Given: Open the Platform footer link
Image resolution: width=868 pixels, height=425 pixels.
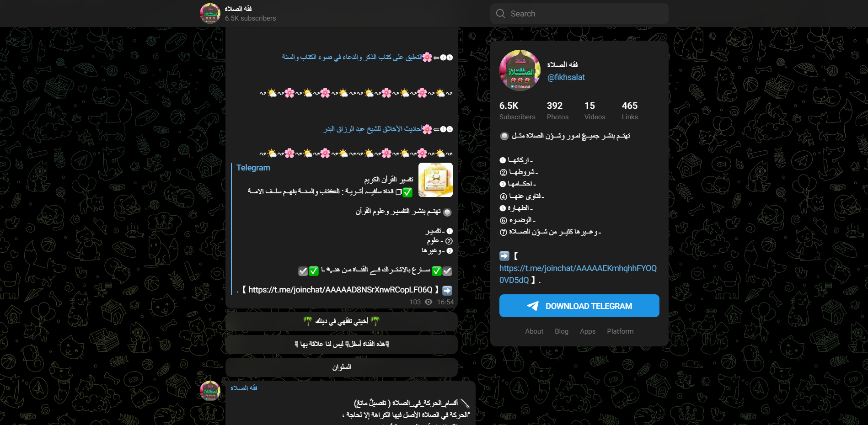Looking at the screenshot, I should (620, 331).
